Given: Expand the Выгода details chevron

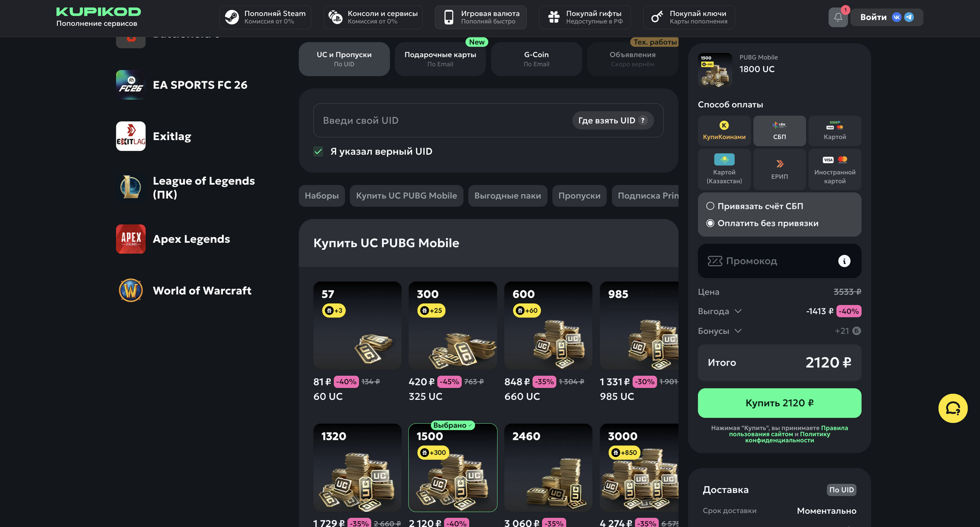Looking at the screenshot, I should [x=738, y=311].
